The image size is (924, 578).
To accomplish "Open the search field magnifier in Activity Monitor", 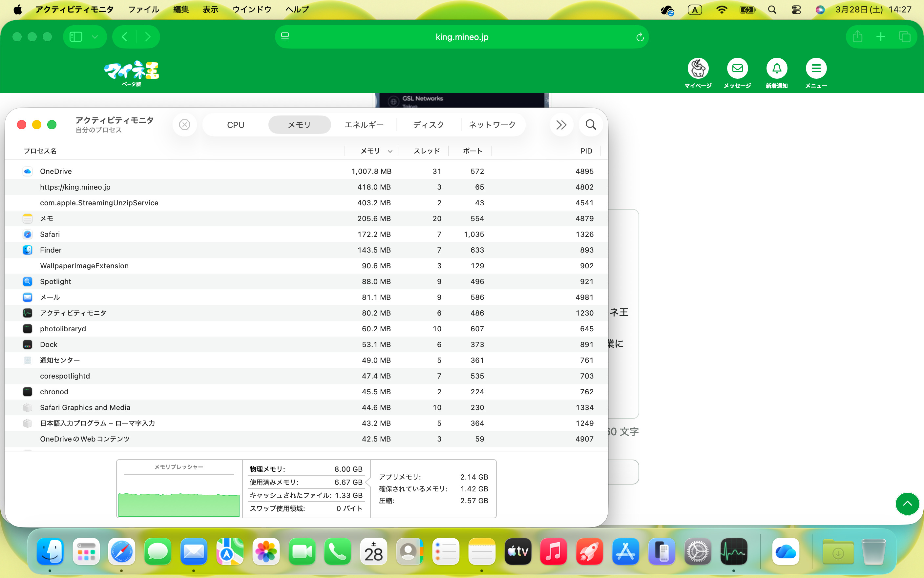I will [591, 125].
